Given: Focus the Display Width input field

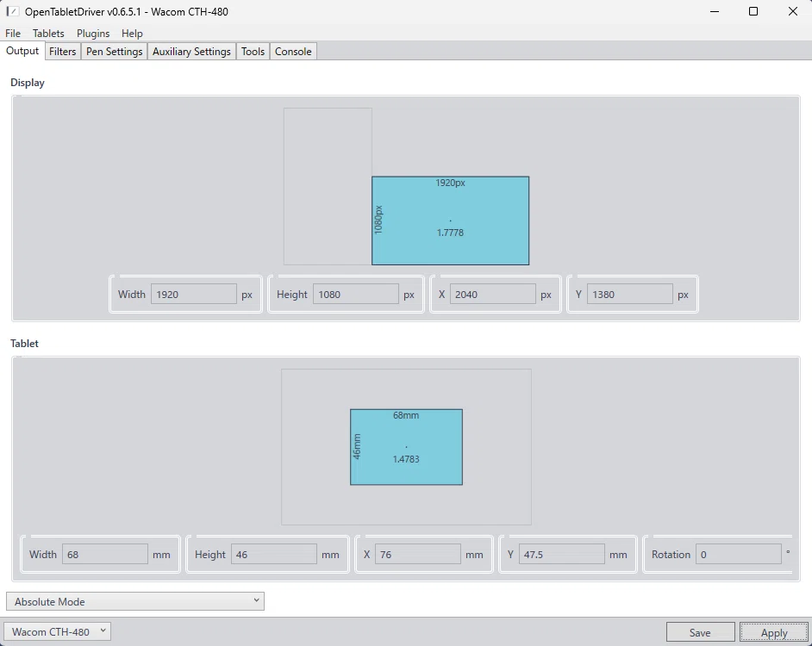Looking at the screenshot, I should pyautogui.click(x=194, y=294).
